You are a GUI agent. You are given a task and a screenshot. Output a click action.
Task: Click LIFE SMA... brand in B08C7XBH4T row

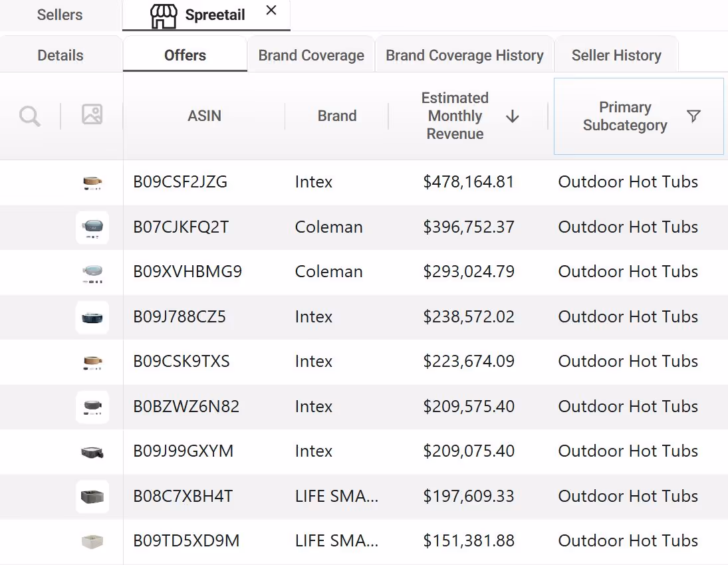(x=336, y=497)
